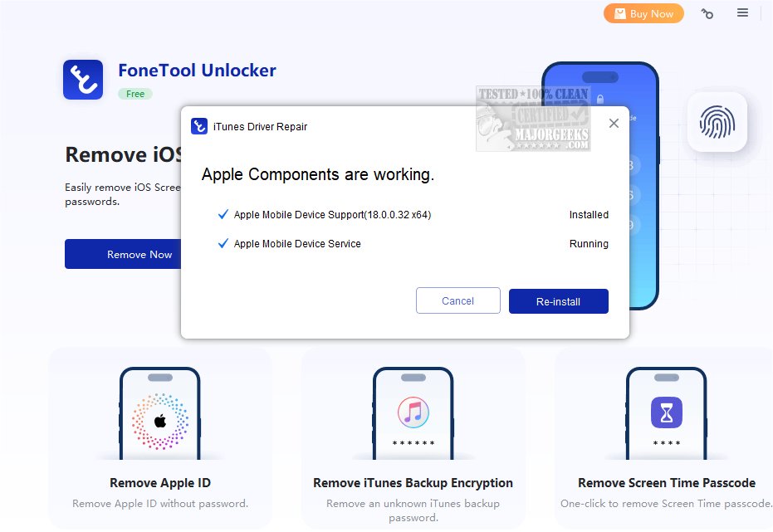Click the checkmark beside Apple Mobile Device Service

(x=223, y=243)
